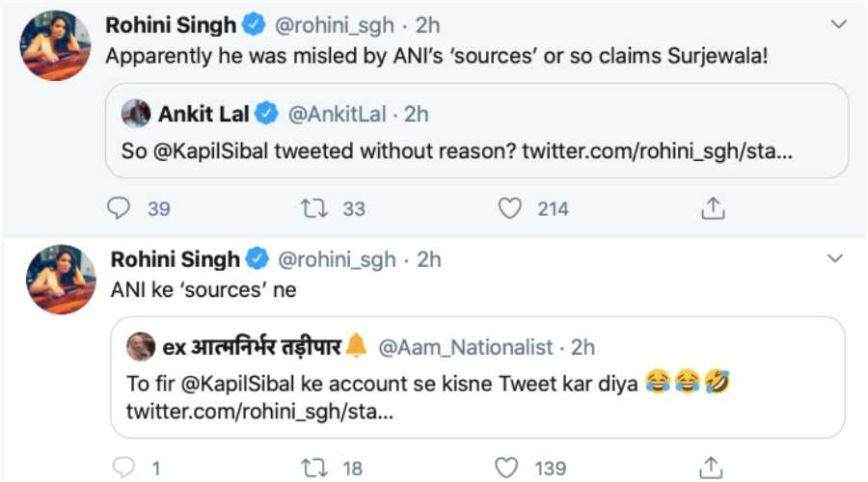
Task: Click reply icon on first tweet
Action: coord(118,208)
